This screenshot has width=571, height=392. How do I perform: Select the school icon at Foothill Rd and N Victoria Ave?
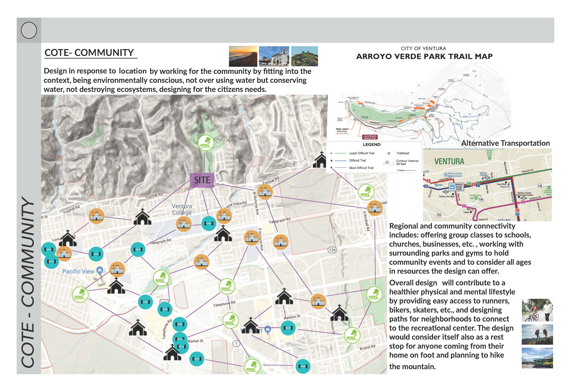pyautogui.click(x=265, y=192)
